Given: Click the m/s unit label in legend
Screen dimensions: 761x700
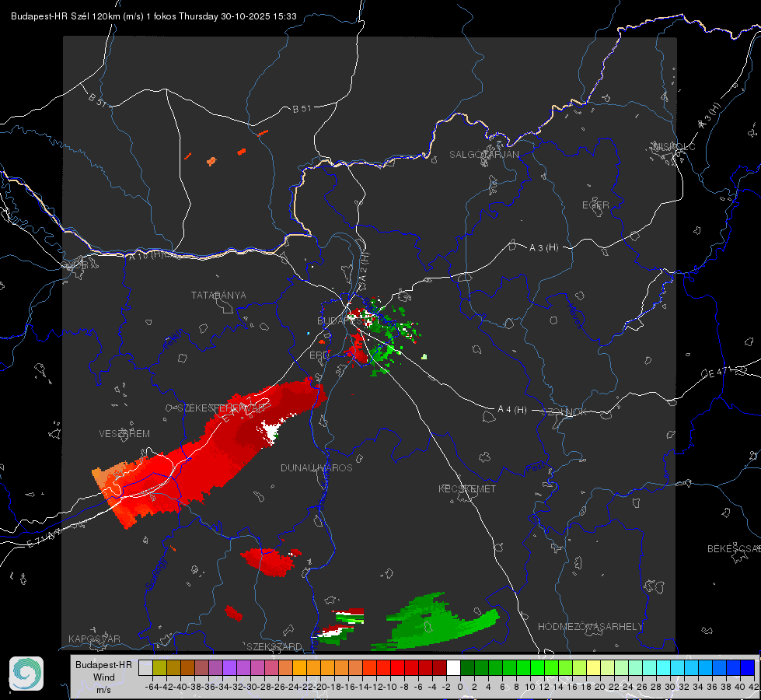Looking at the screenshot, I should 104,690.
